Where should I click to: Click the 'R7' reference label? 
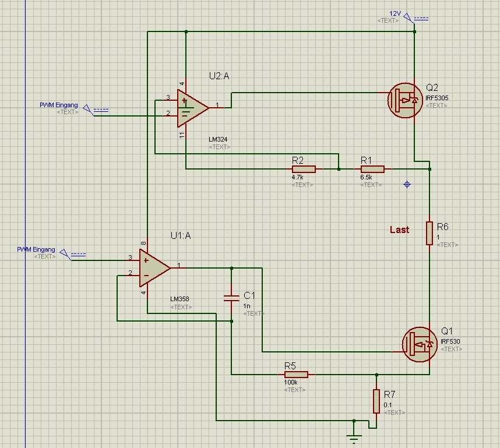pyautogui.click(x=389, y=394)
